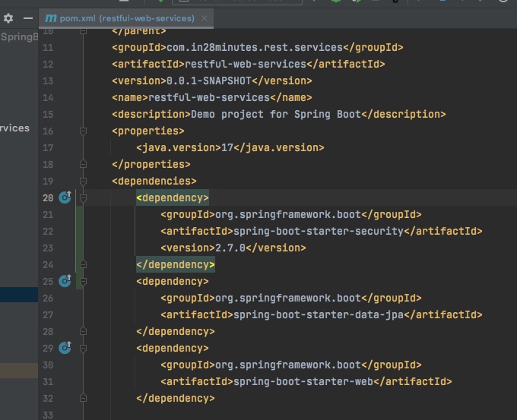The width and height of the screenshot is (517, 420).
Task: Click the Maven file icon on the pom.xml tab
Action: pyautogui.click(x=51, y=18)
